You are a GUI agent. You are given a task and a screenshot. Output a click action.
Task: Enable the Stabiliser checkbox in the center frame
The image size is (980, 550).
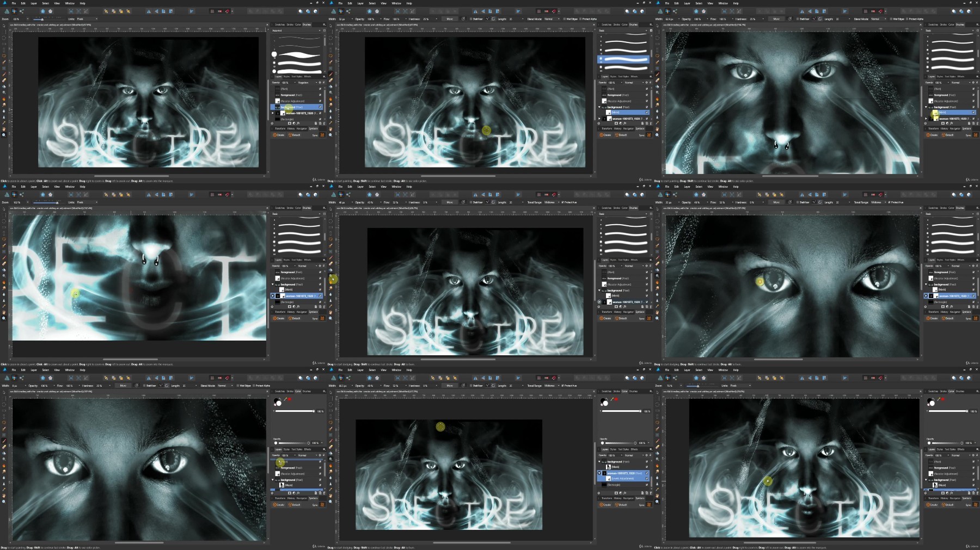(x=471, y=202)
